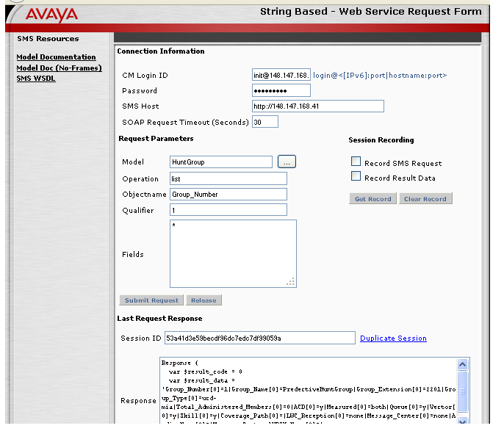Open the Model Documentation link
This screenshot has width=504, height=431.
click(x=56, y=57)
